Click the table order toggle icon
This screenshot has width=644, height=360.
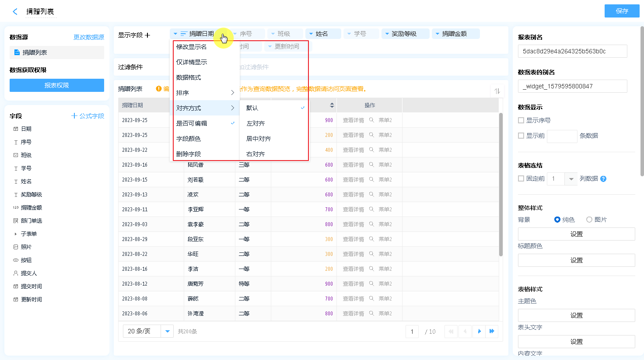[497, 91]
